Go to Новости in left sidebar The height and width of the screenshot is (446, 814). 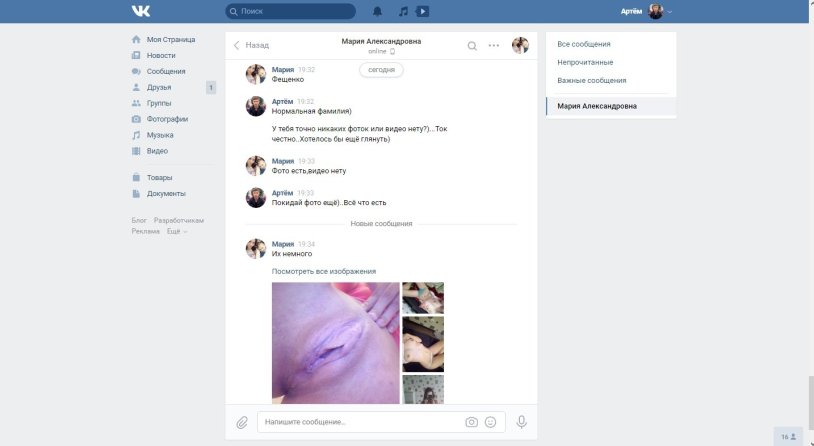160,56
